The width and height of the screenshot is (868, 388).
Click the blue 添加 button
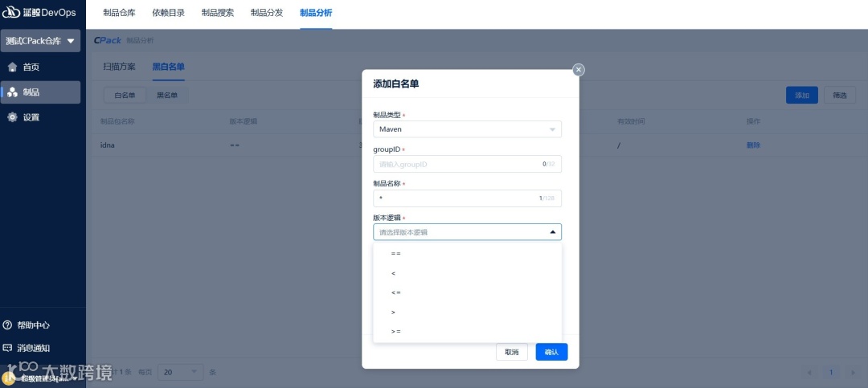801,96
